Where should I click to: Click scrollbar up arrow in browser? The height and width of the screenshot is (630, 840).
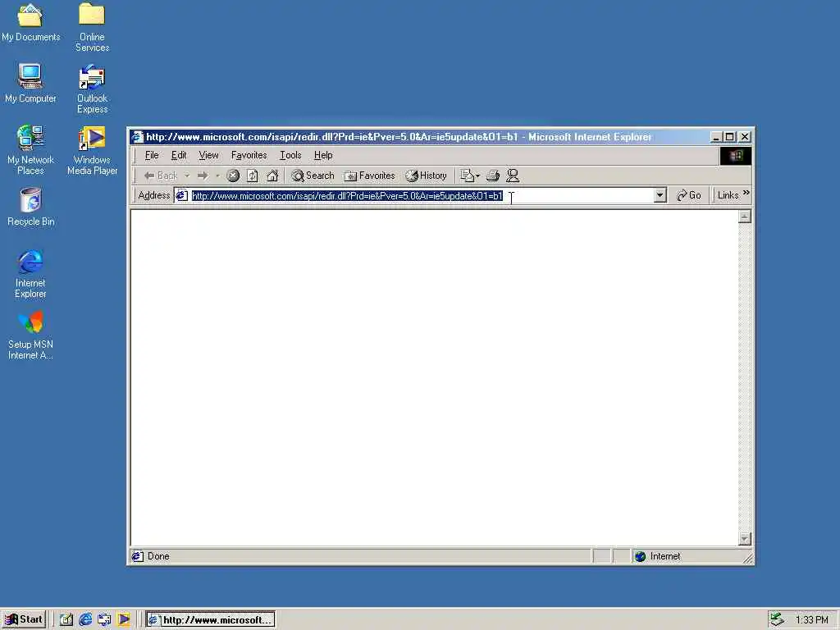point(745,217)
